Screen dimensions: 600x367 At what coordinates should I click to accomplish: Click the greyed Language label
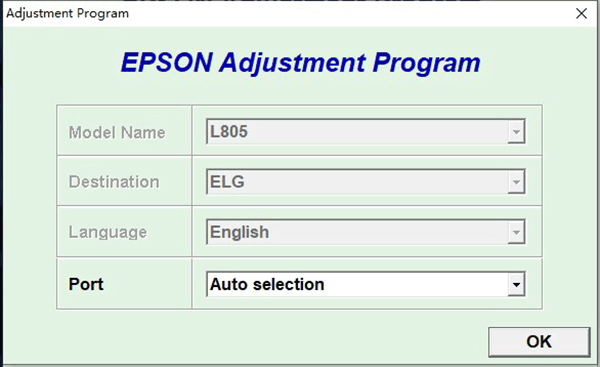coord(108,232)
